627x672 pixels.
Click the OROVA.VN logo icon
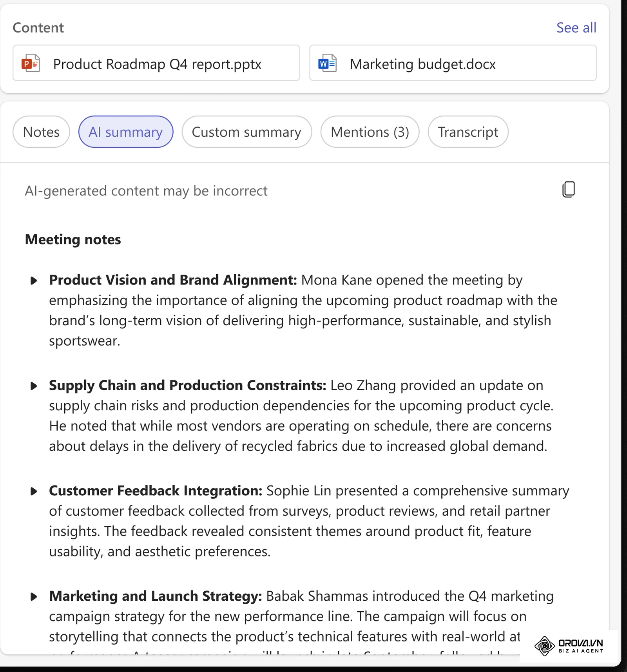[545, 646]
